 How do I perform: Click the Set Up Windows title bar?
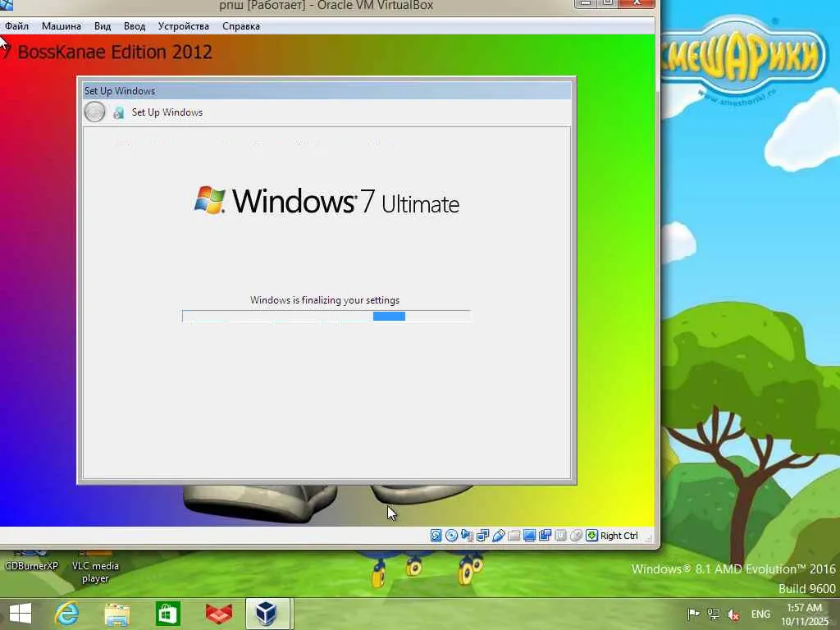tap(326, 90)
